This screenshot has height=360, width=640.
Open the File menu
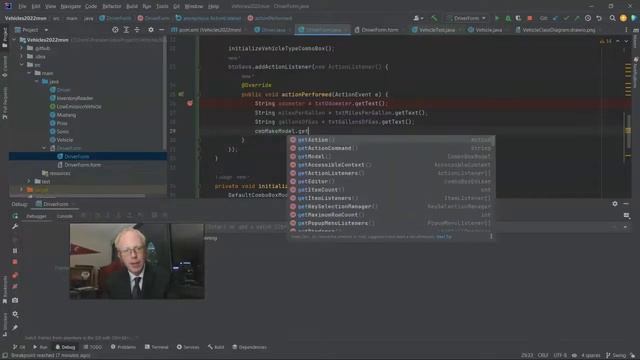coord(22,6)
